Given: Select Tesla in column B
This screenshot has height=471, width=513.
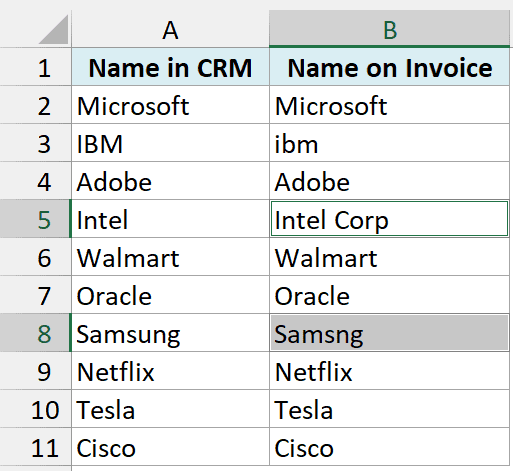Looking at the screenshot, I should [389, 409].
